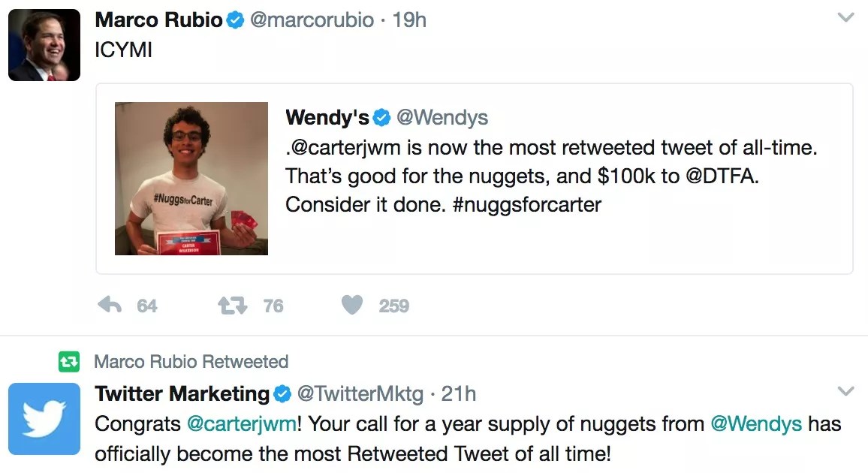868x473 pixels.
Task: Click the Twitter Marketing account name
Action: point(182,393)
